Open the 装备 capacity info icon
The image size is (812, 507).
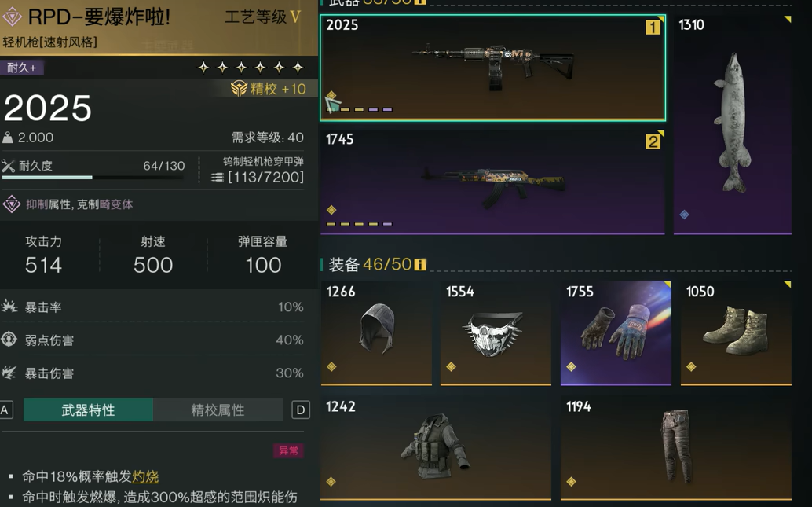coord(420,264)
